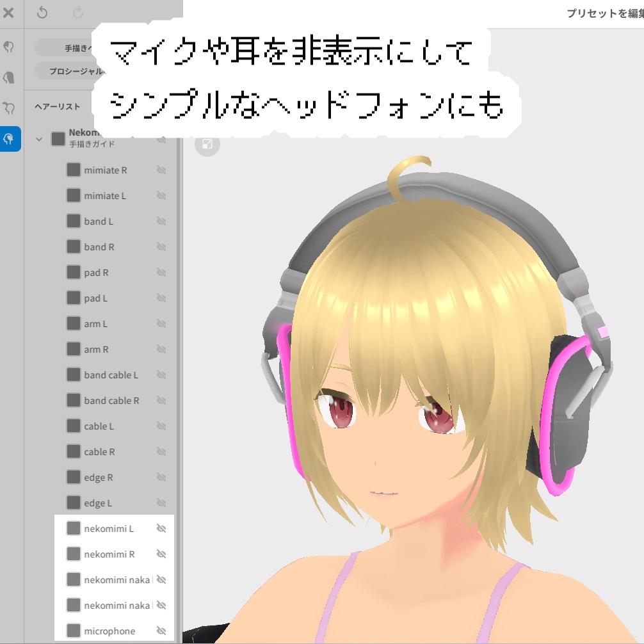Show the cable R layer
Viewport: 644px width, 644px height.
161,451
